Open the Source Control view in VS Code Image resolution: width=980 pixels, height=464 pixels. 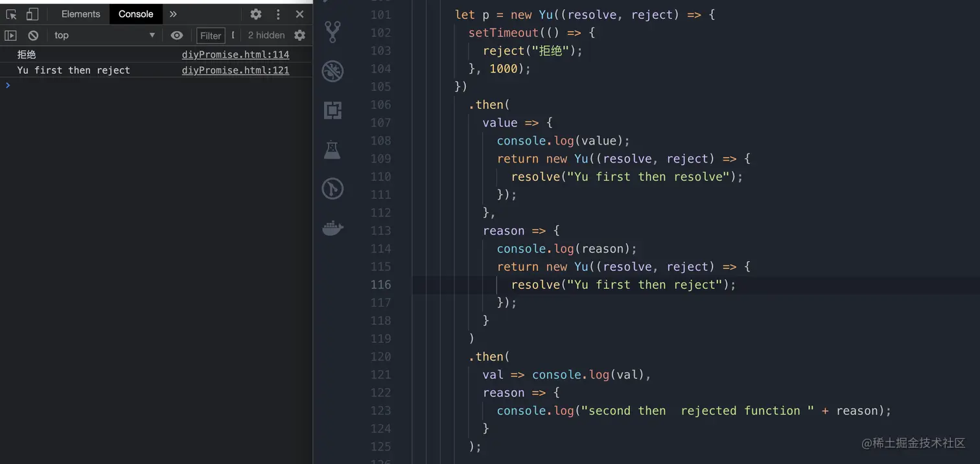pyautogui.click(x=332, y=32)
